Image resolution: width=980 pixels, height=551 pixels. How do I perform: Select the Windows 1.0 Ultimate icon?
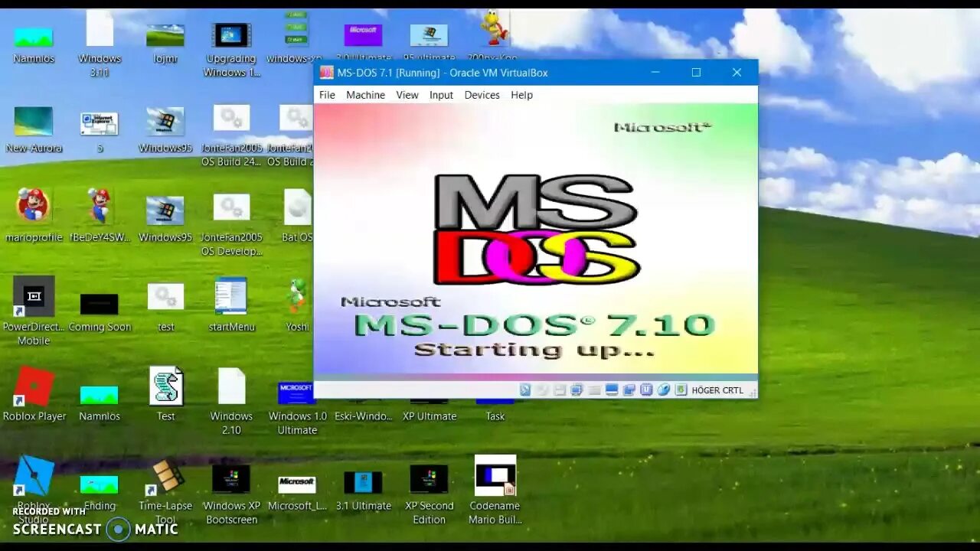[297, 407]
